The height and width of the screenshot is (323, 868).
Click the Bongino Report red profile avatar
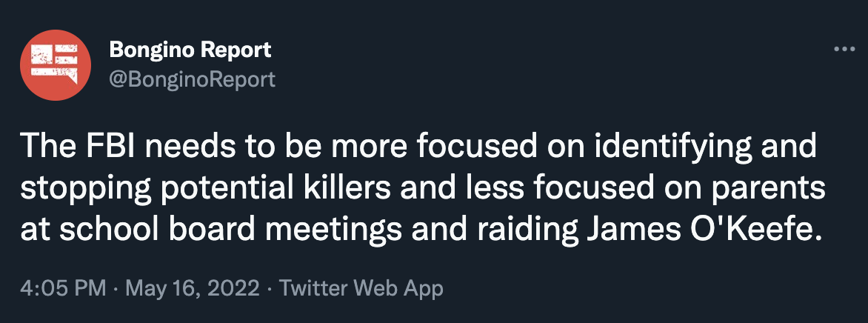56,64
